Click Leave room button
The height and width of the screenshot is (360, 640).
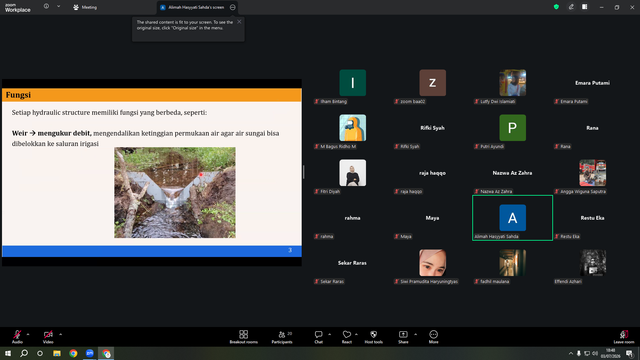point(624,337)
